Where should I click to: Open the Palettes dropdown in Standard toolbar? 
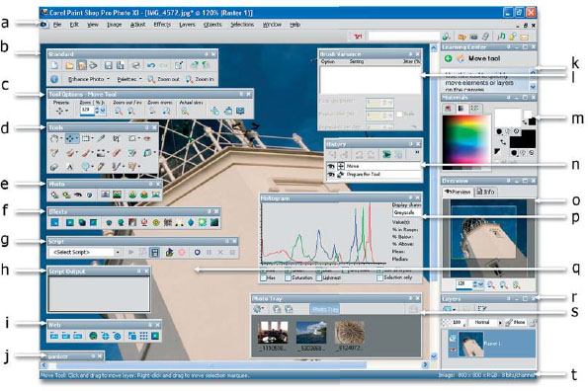click(x=129, y=79)
